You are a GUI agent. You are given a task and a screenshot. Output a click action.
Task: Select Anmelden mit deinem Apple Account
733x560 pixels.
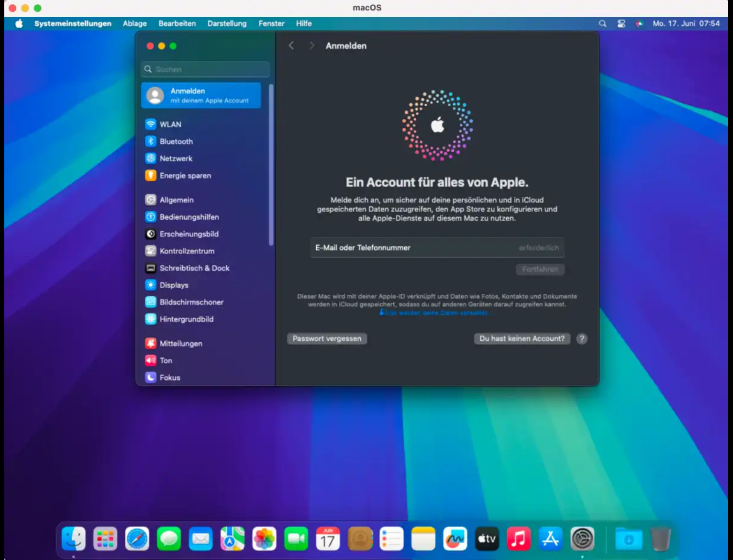(201, 95)
